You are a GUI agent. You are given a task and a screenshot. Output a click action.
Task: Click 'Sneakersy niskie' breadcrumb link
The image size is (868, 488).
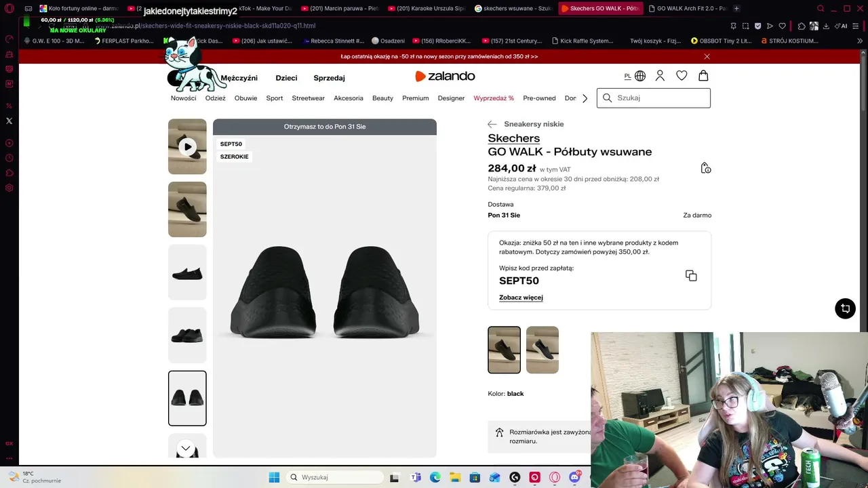pyautogui.click(x=534, y=124)
